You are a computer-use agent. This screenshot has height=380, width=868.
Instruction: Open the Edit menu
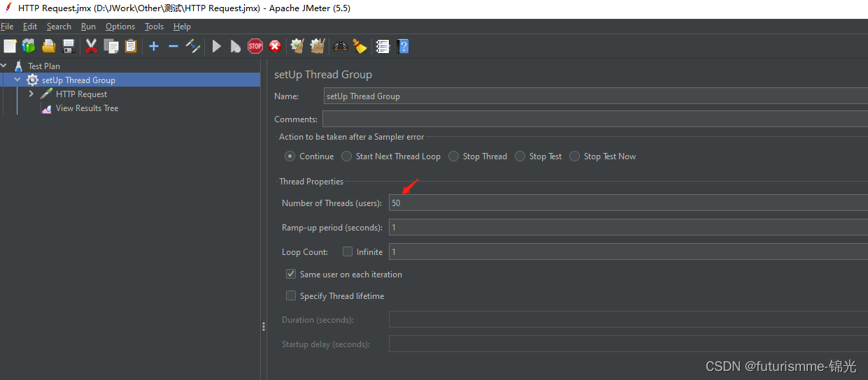(30, 27)
